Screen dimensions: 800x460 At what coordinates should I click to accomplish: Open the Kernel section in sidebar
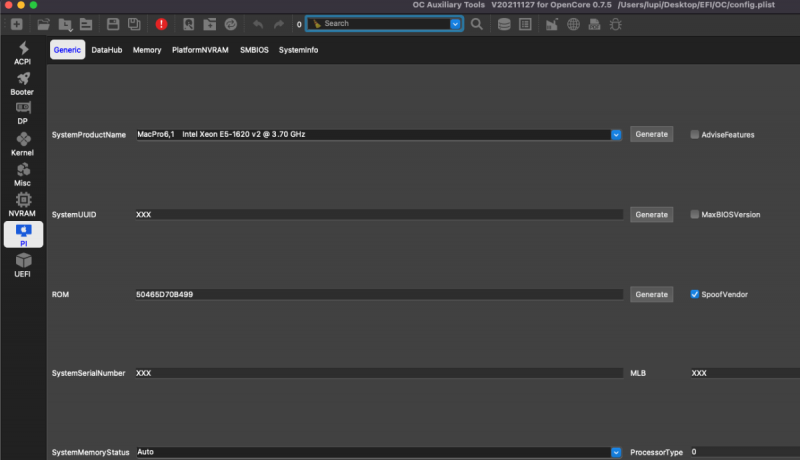point(22,144)
